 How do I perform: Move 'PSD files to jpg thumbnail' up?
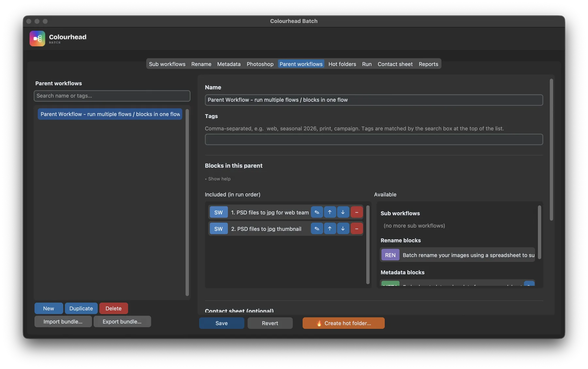[330, 228]
